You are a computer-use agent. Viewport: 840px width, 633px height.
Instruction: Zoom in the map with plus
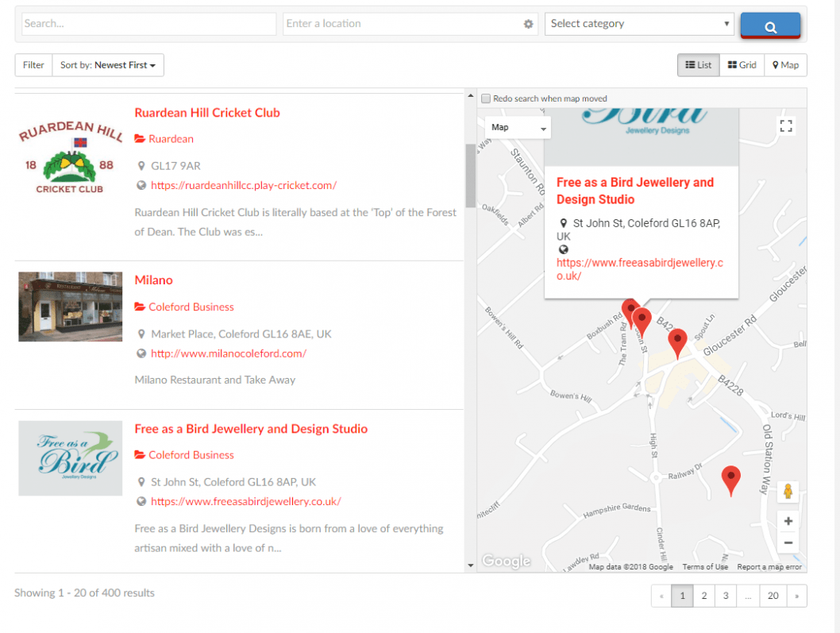coord(788,521)
